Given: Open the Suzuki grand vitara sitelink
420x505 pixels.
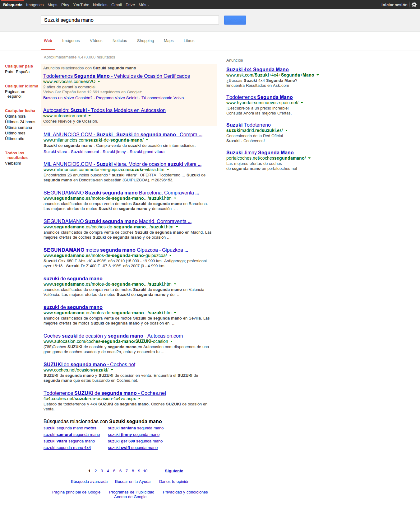Looking at the screenshot, I should [147, 152].
